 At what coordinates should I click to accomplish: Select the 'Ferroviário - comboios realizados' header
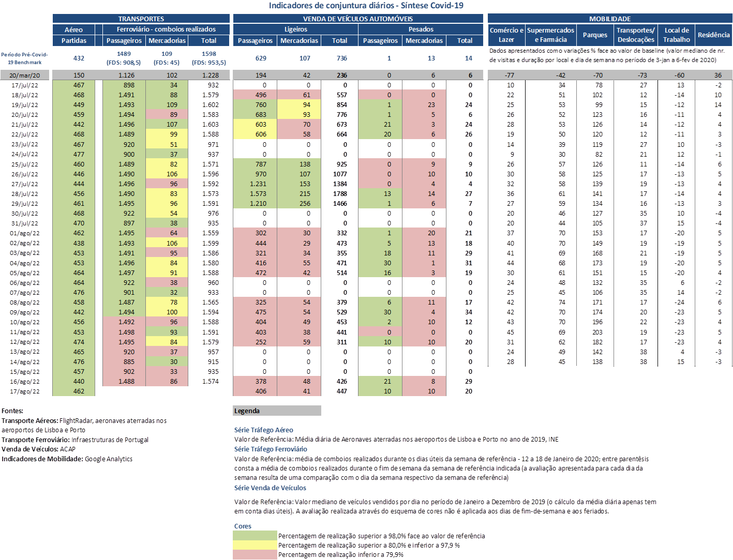coord(166,29)
